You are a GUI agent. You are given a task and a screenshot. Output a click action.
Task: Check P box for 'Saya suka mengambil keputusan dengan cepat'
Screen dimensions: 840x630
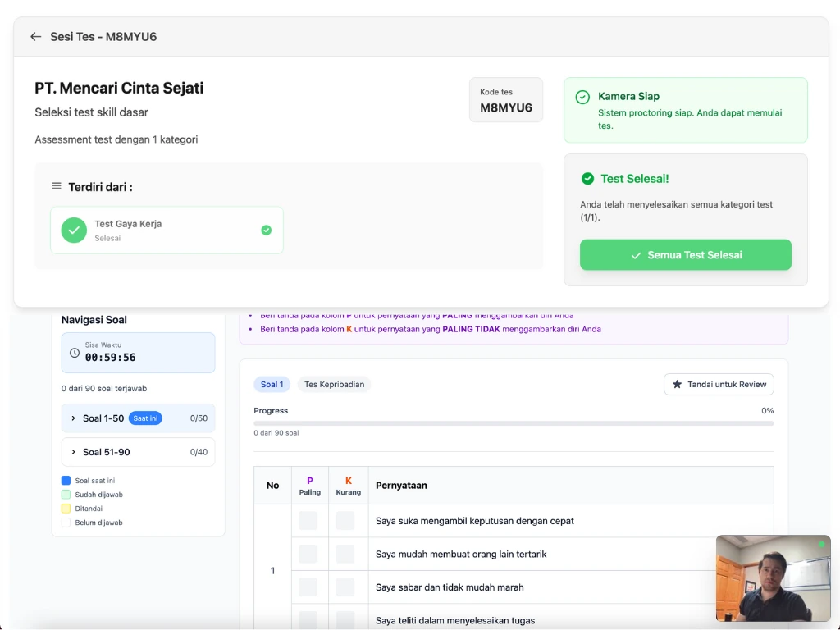click(x=308, y=521)
